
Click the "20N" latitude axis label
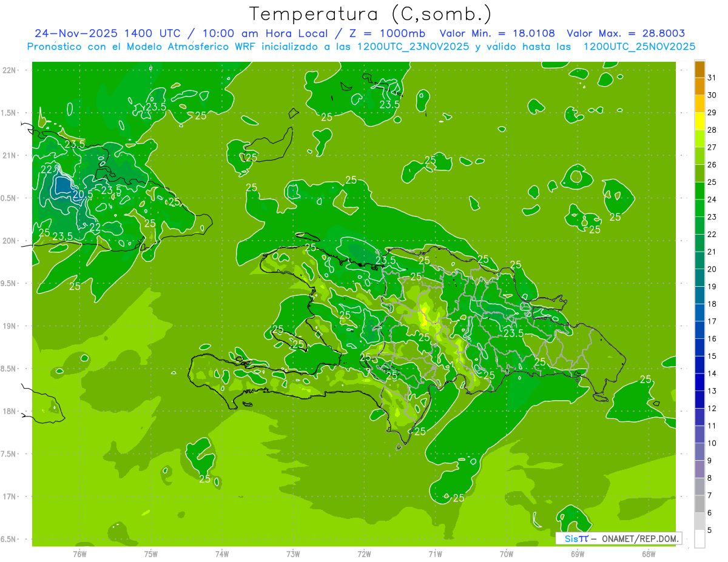point(10,241)
